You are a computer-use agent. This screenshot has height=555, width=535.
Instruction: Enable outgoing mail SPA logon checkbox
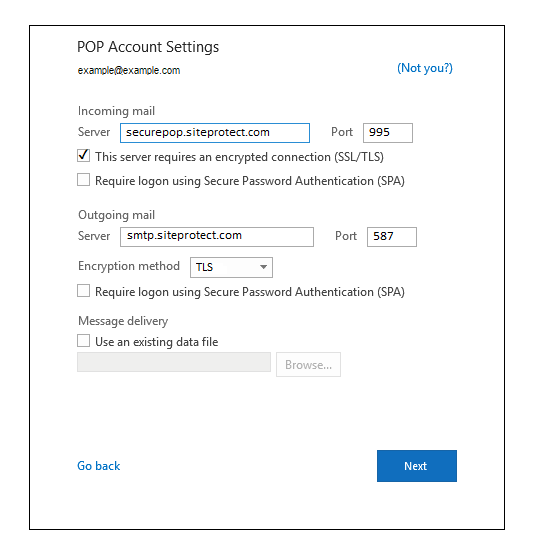coord(84,291)
